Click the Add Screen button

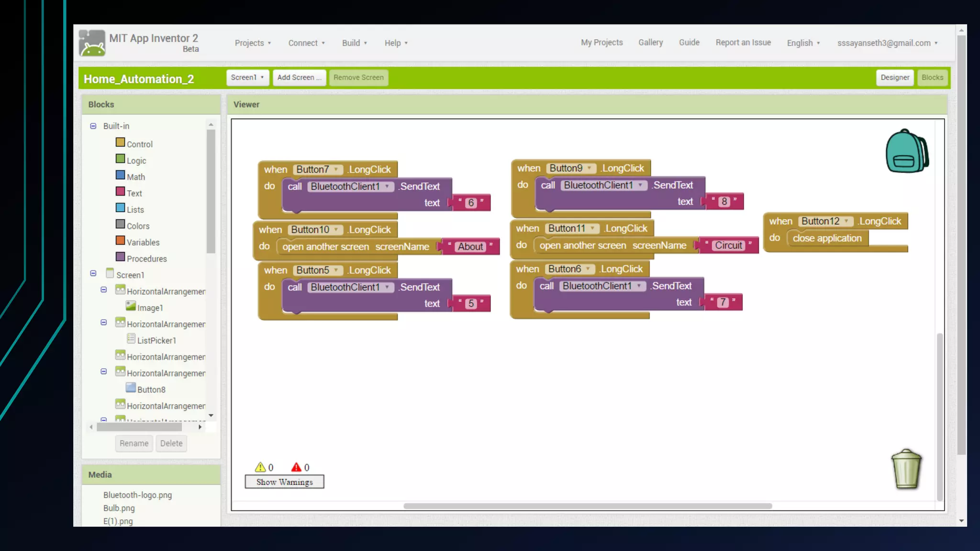coord(299,77)
